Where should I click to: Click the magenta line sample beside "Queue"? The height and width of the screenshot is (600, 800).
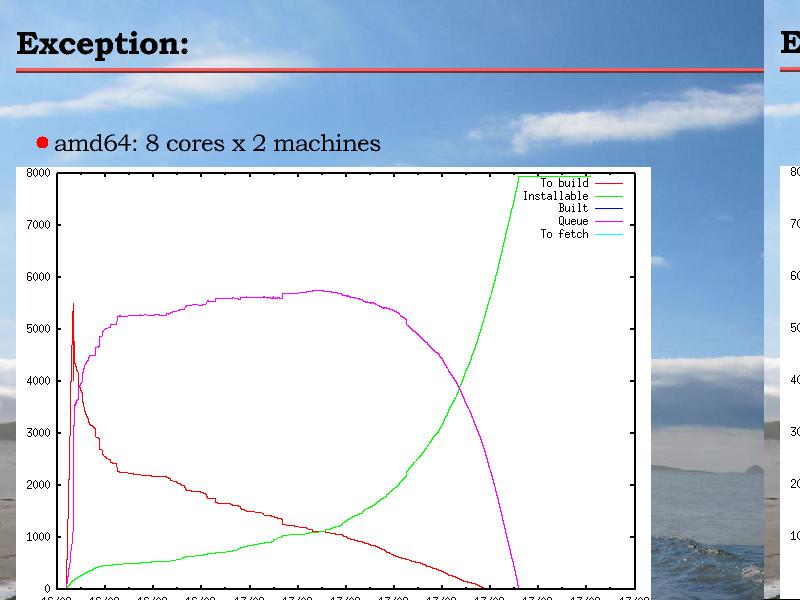click(x=609, y=221)
